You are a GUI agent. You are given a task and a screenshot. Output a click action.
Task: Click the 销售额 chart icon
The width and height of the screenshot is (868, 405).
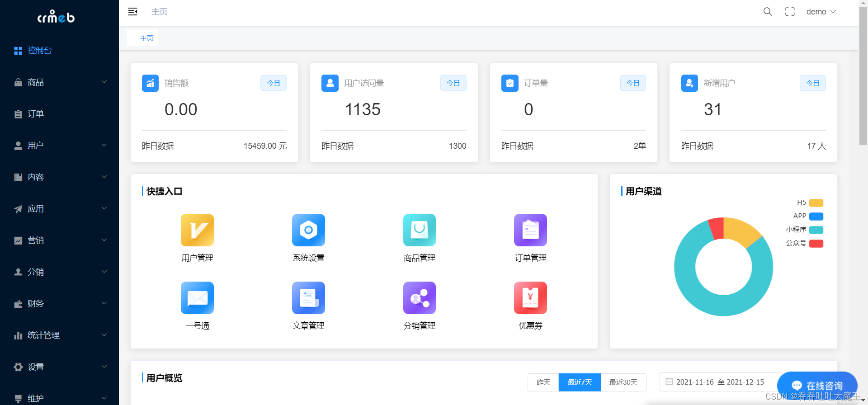click(150, 83)
